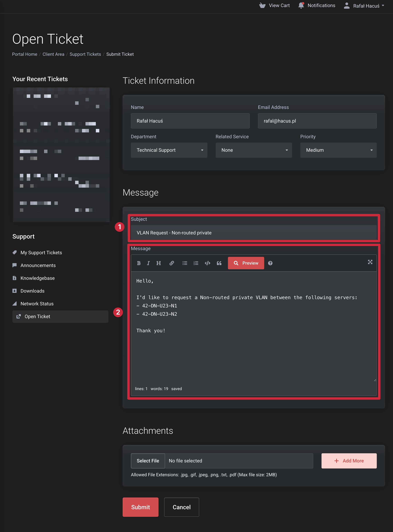Image resolution: width=393 pixels, height=532 pixels.
Task: Click the Preview button
Action: click(246, 263)
